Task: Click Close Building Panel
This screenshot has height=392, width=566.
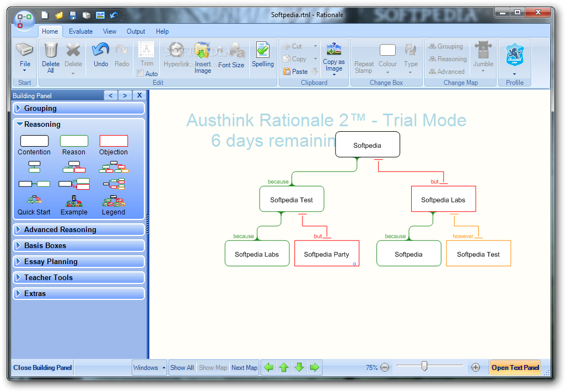Action: tap(42, 367)
